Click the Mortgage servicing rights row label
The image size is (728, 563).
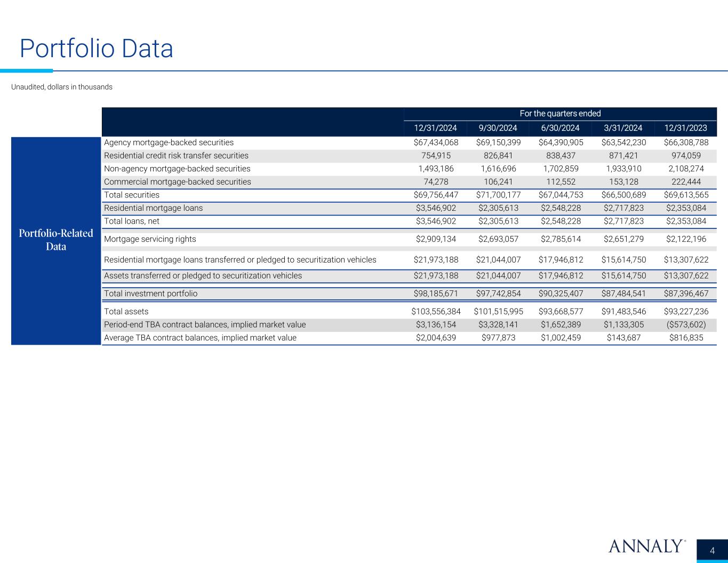pyautogui.click(x=150, y=239)
